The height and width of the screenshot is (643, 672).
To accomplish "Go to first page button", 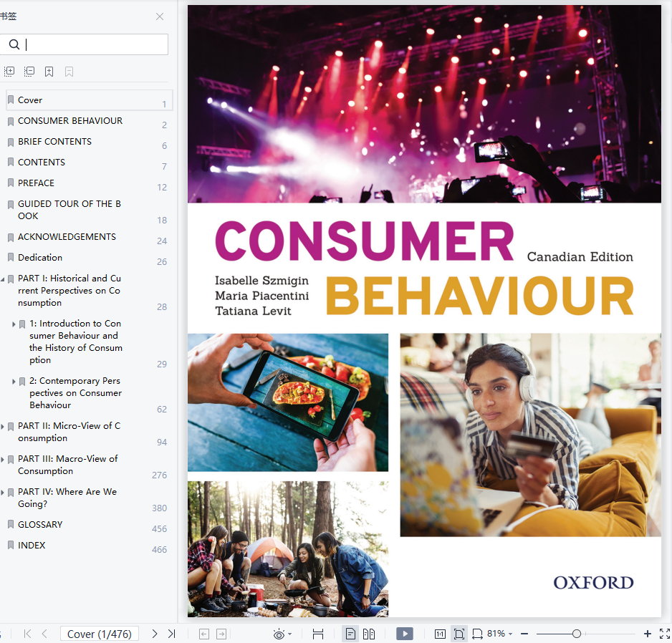I will (27, 634).
